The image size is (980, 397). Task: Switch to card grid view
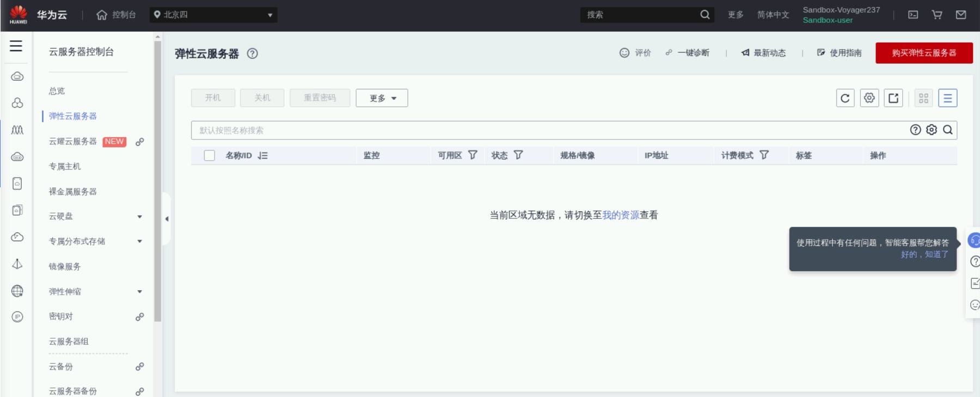pyautogui.click(x=923, y=98)
